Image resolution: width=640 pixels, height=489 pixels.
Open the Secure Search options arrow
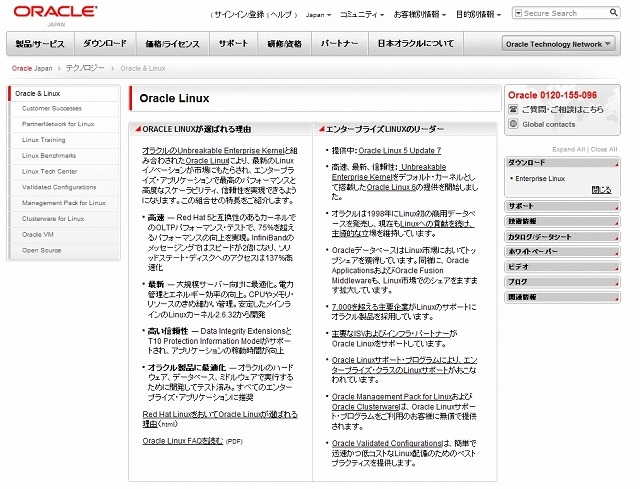tap(518, 13)
